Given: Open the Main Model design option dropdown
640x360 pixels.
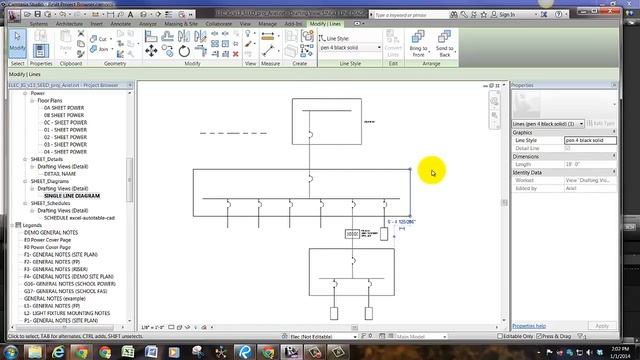Looking at the screenshot, I should (x=422, y=336).
